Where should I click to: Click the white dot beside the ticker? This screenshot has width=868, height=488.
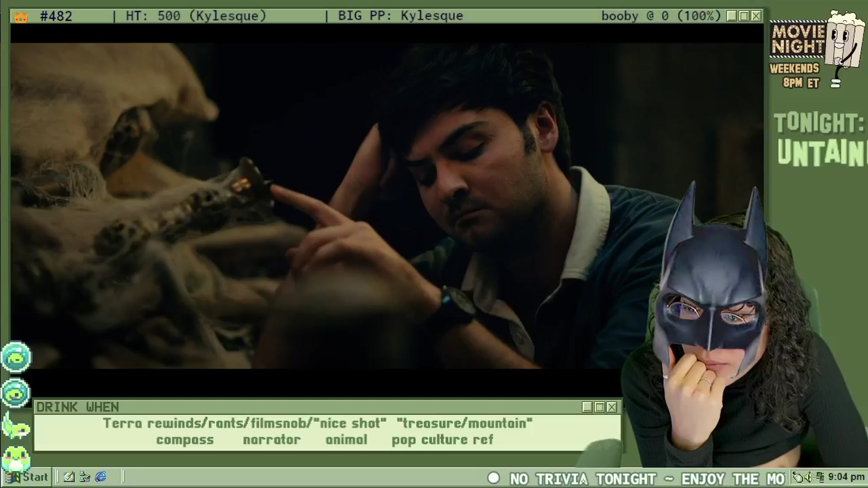(x=494, y=478)
